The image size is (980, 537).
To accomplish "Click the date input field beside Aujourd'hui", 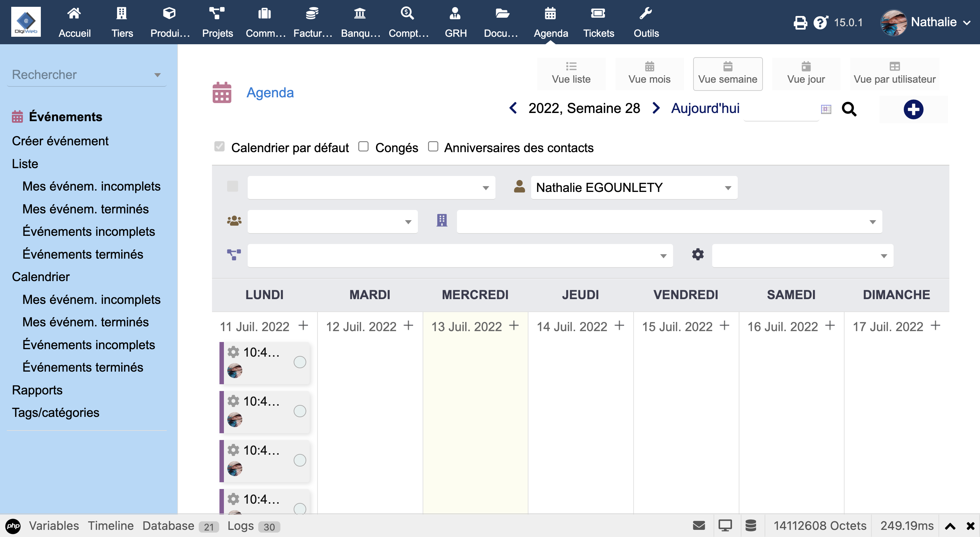I will pyautogui.click(x=781, y=110).
